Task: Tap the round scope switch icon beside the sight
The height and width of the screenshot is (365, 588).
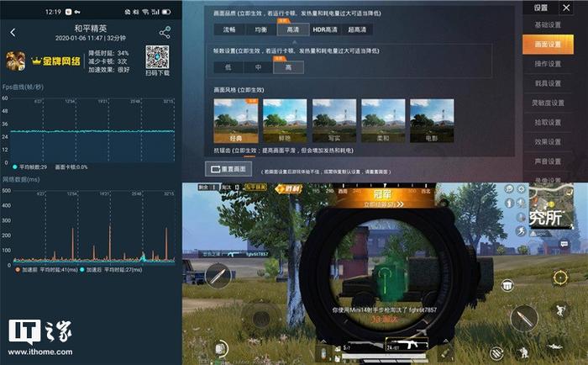Action: tap(507, 286)
